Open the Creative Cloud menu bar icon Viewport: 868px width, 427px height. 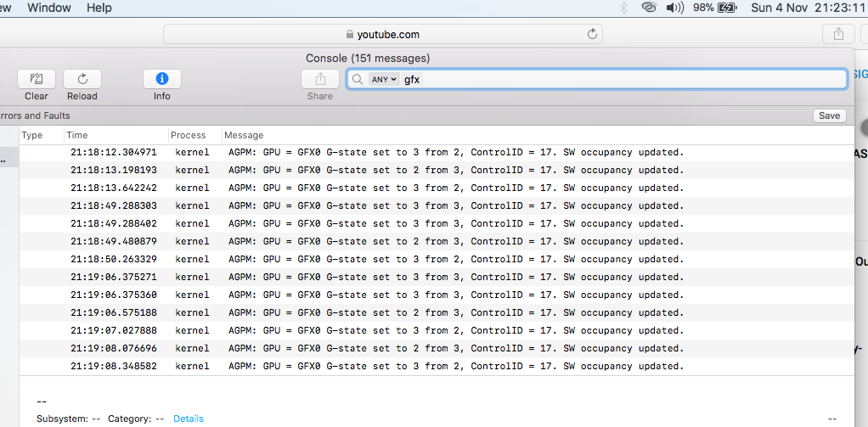point(648,8)
